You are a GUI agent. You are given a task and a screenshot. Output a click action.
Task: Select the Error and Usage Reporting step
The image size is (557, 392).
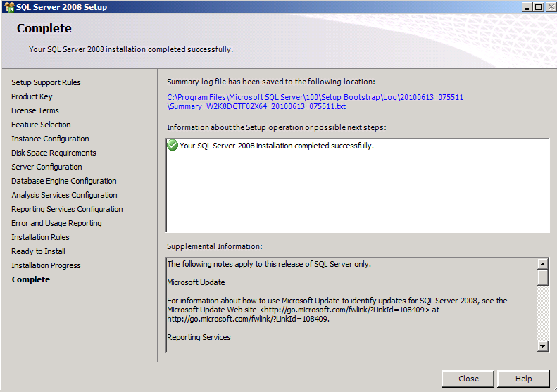coord(56,223)
